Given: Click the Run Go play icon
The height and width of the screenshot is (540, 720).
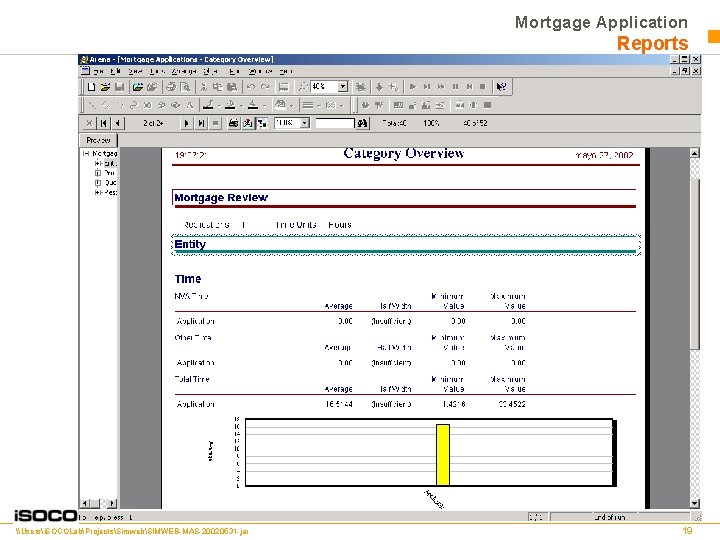Looking at the screenshot, I should click(x=412, y=86).
